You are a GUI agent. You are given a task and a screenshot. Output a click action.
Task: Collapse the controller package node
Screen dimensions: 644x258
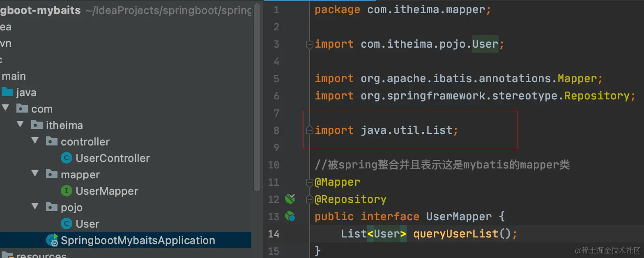click(35, 141)
